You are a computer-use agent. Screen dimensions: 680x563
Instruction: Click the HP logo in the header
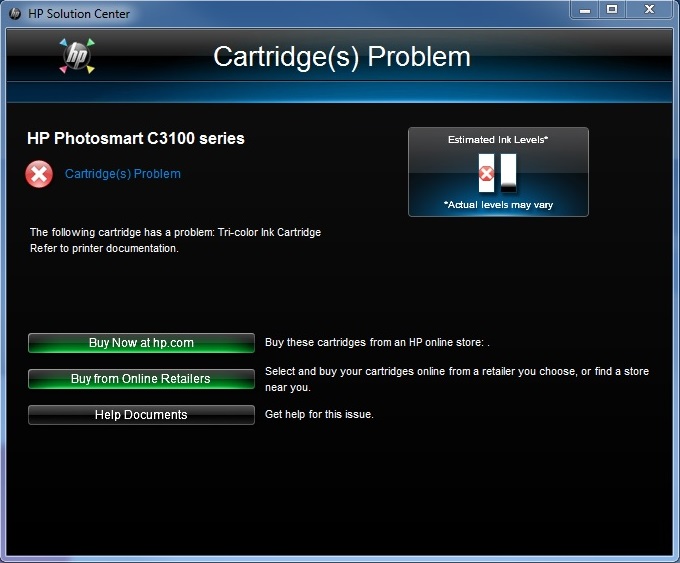tap(77, 56)
